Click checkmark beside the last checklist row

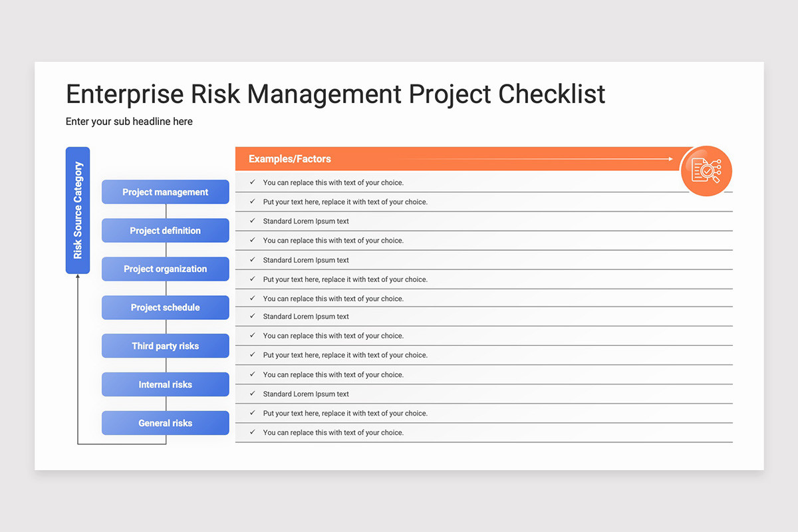tap(252, 432)
